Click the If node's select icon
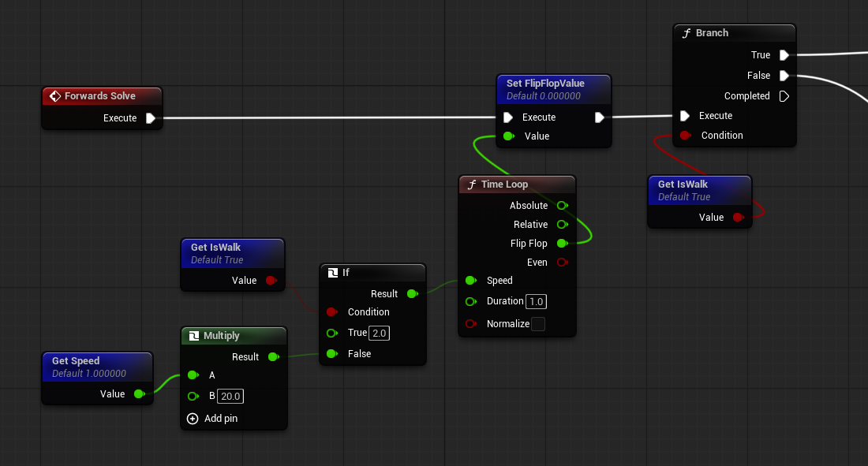 [x=333, y=272]
